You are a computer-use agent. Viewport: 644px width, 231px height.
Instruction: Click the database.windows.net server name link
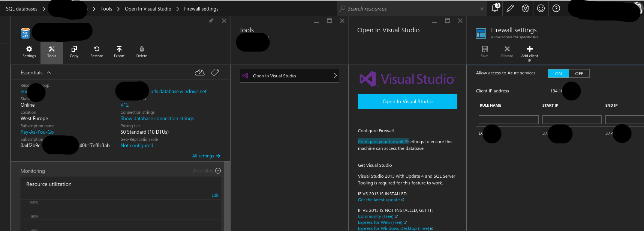click(x=178, y=91)
